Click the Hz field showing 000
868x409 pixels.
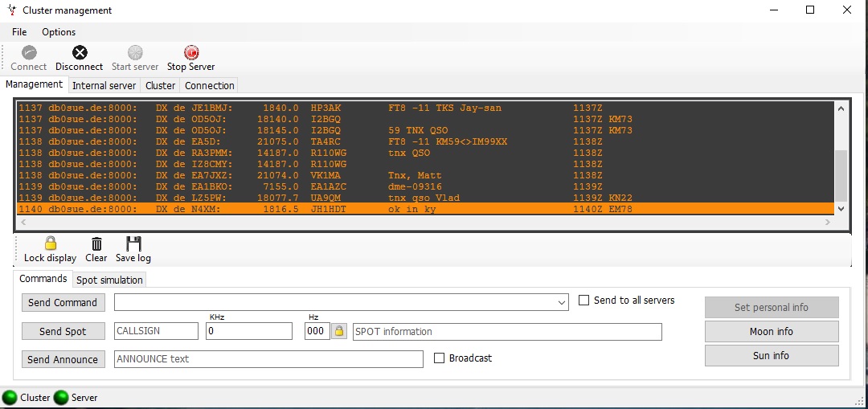point(317,331)
